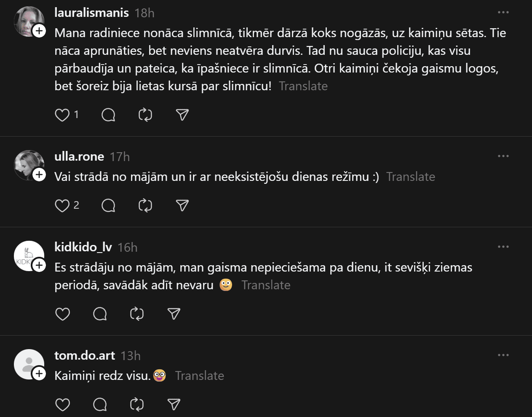Share lauralismanis's post with paper plane icon
The image size is (532, 417).
click(x=182, y=115)
